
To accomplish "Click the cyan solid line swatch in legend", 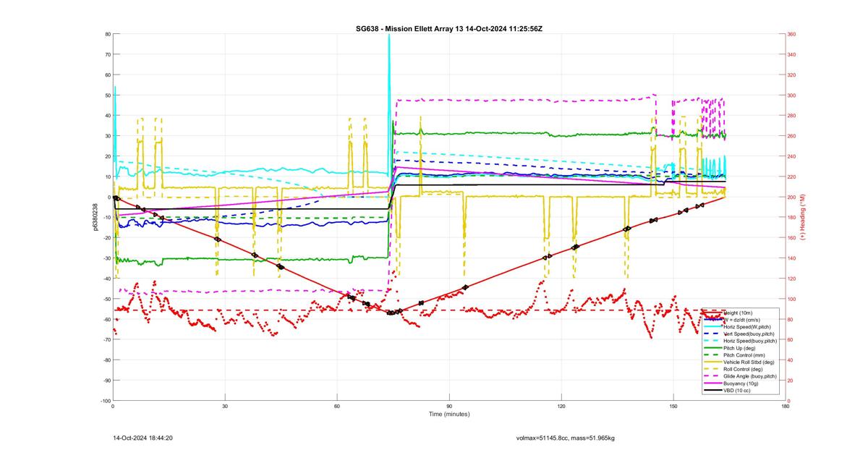I will (x=712, y=327).
